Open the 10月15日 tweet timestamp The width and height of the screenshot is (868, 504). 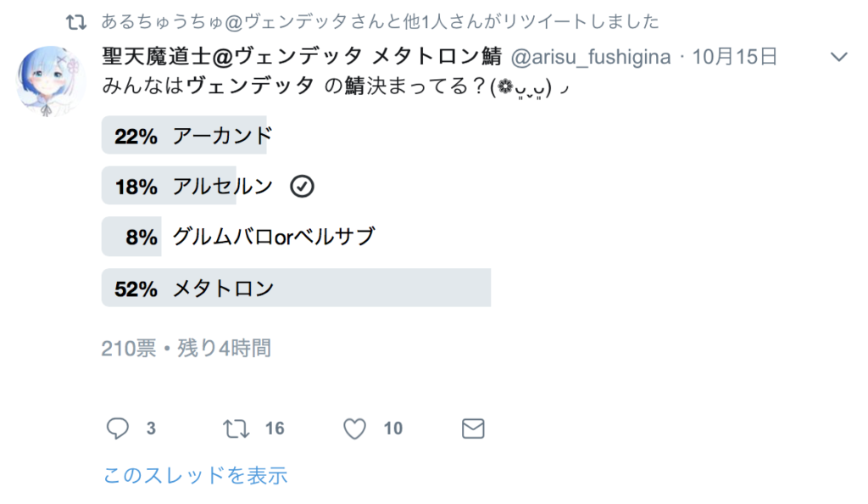735,57
